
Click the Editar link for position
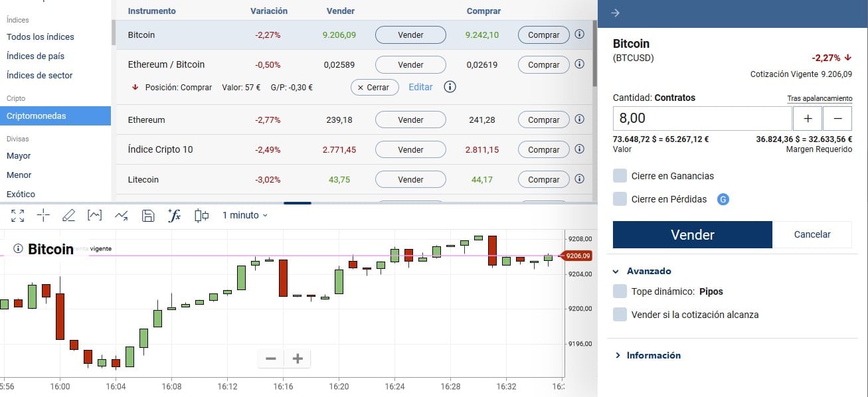point(420,87)
